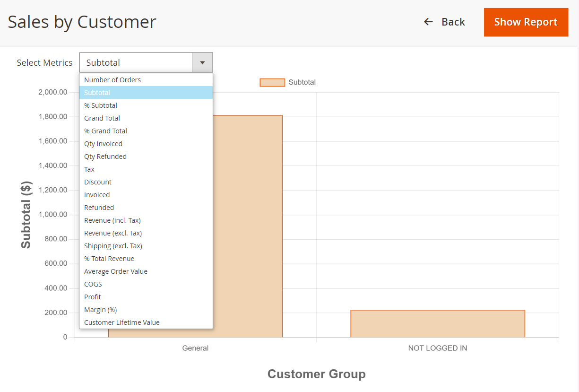Click the General axis label
579x392 pixels.
tap(195, 348)
